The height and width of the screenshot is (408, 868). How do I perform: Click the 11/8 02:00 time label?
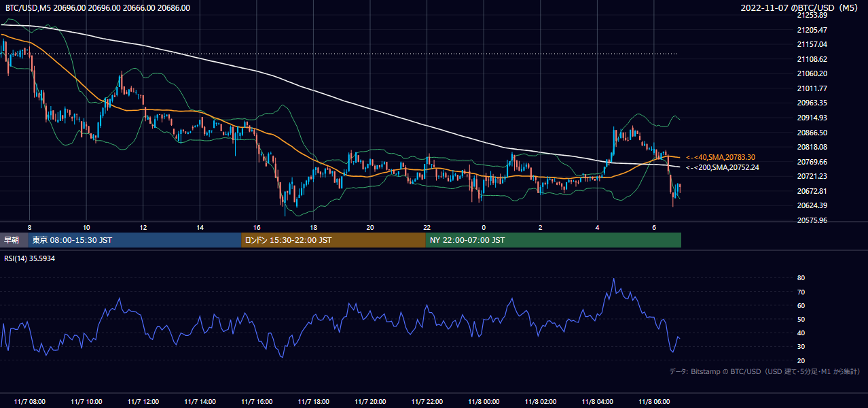(x=541, y=402)
